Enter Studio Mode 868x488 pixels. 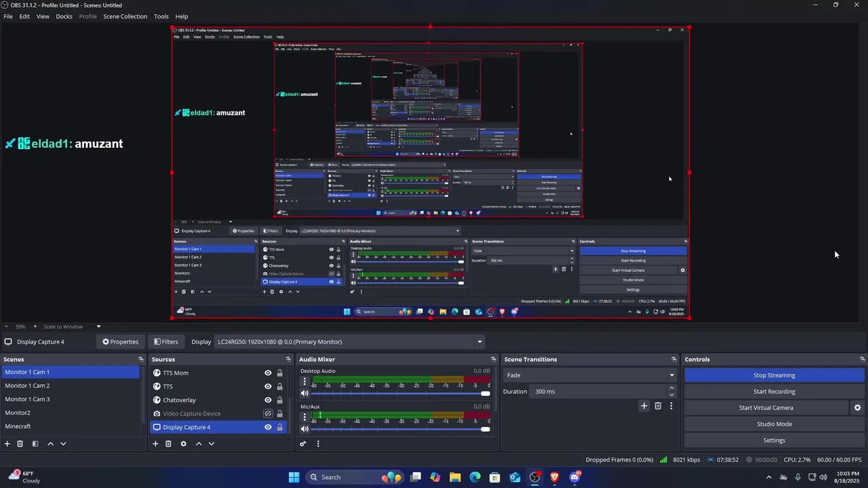(x=774, y=424)
